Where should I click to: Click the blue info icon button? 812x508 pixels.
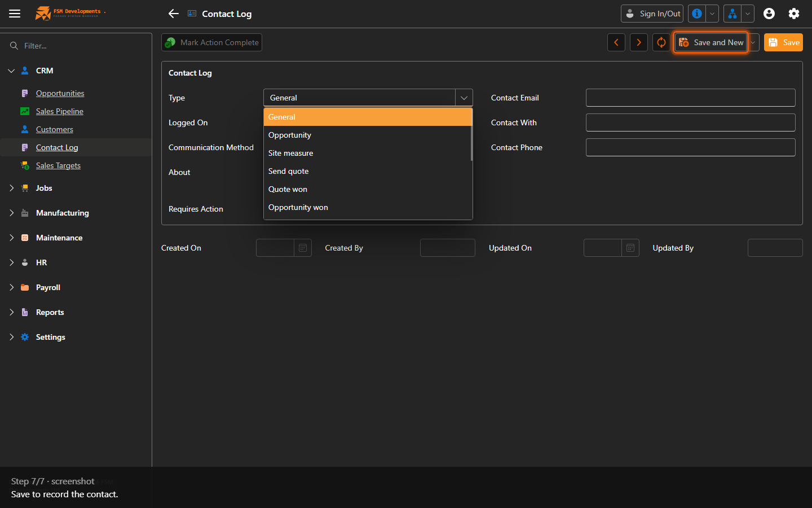(x=697, y=14)
